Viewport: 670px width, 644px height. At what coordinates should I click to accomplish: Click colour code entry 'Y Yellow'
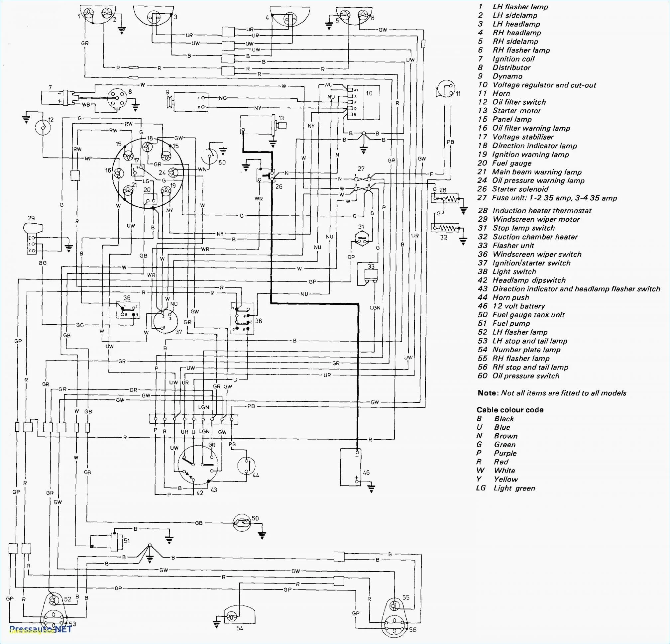click(x=497, y=480)
